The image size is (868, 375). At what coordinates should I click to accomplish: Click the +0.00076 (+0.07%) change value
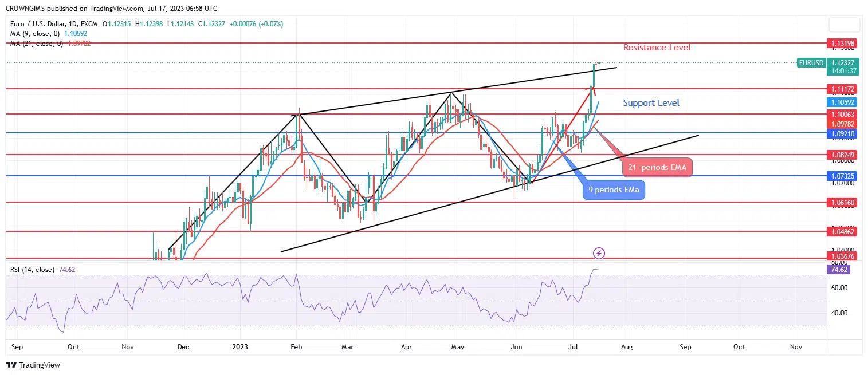tap(256, 24)
